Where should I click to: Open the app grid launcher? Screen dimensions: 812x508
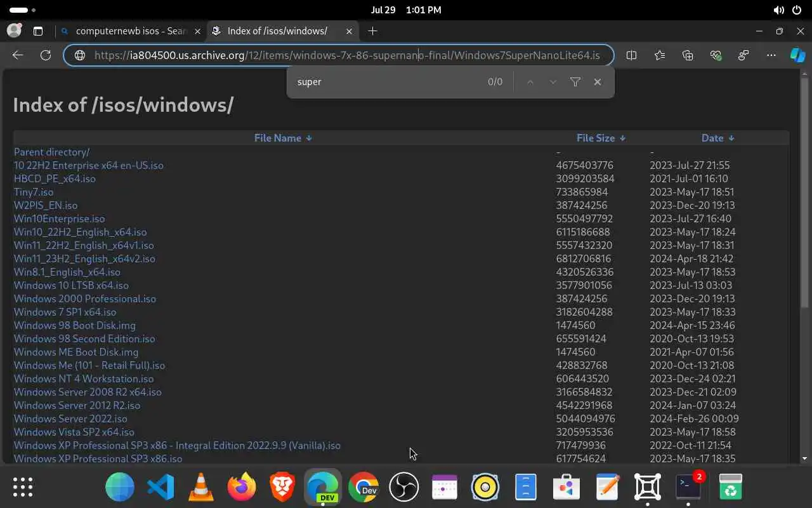tap(23, 487)
